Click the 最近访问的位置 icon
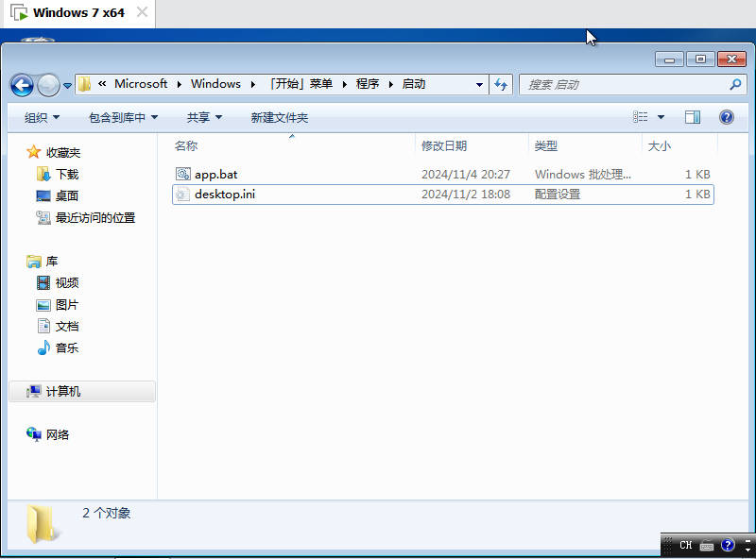Screen dimensions: 756x559 tap(43, 218)
